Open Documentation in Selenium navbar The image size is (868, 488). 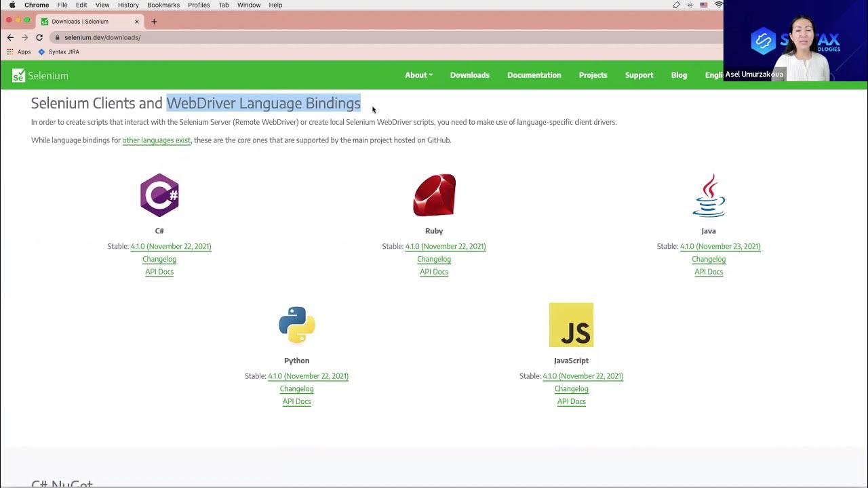pyautogui.click(x=534, y=75)
